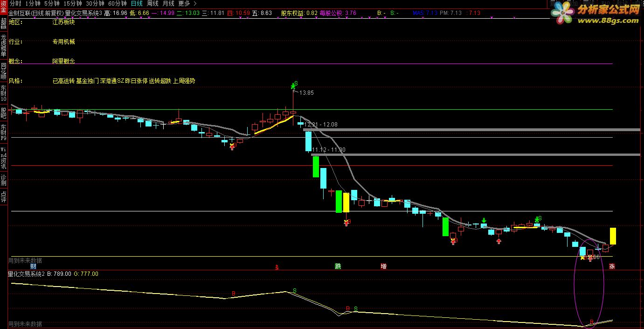This screenshot has width=644, height=329.
Task: Switch to 日线 daily chart
Action: click(137, 3)
